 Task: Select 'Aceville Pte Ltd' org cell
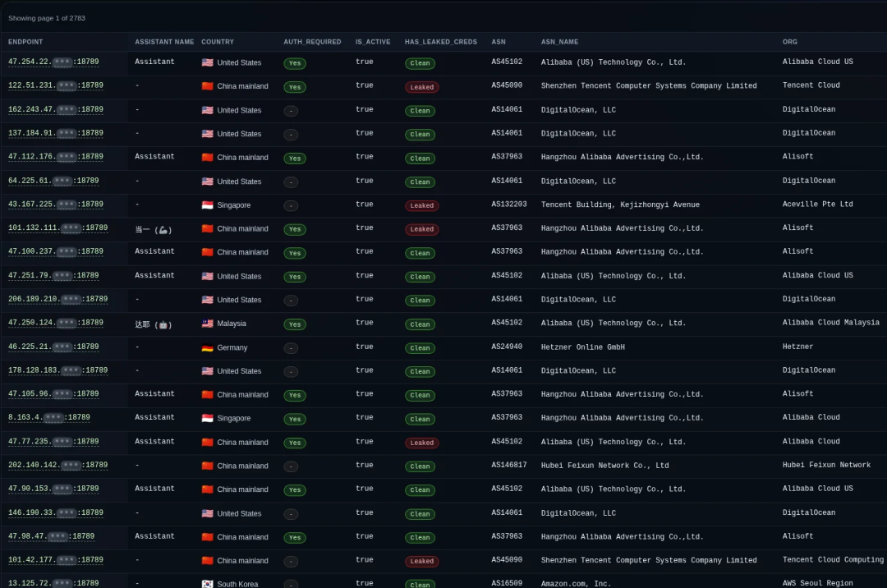pos(817,204)
